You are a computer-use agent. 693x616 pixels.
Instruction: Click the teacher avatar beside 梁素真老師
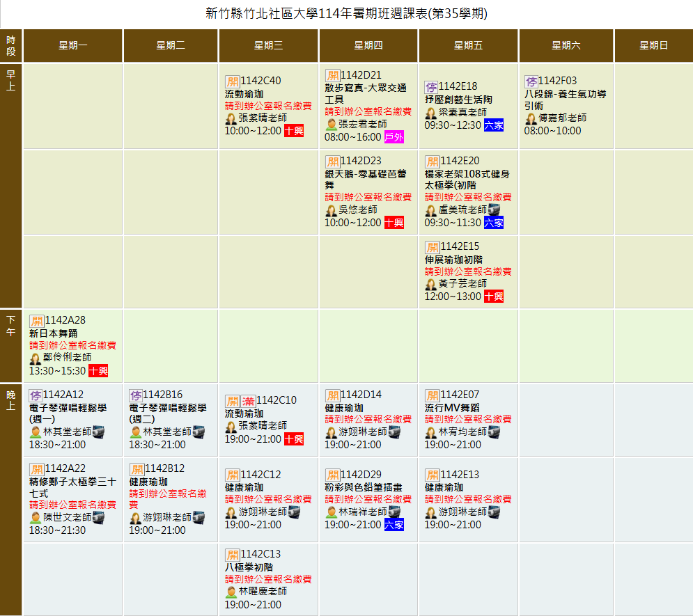click(x=431, y=113)
